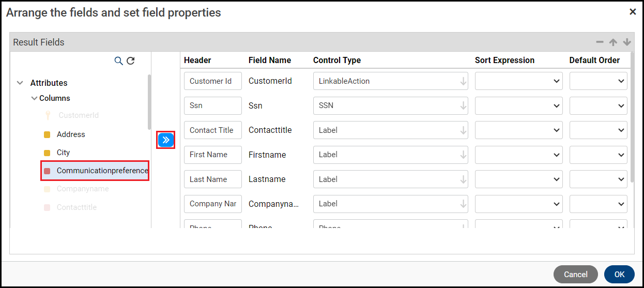This screenshot has width=644, height=288.
Task: Close the dialog with the X icon
Action: [633, 12]
